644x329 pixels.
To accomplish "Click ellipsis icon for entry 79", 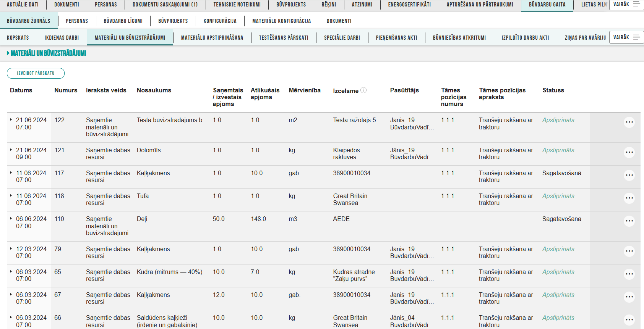I will coord(629,251).
